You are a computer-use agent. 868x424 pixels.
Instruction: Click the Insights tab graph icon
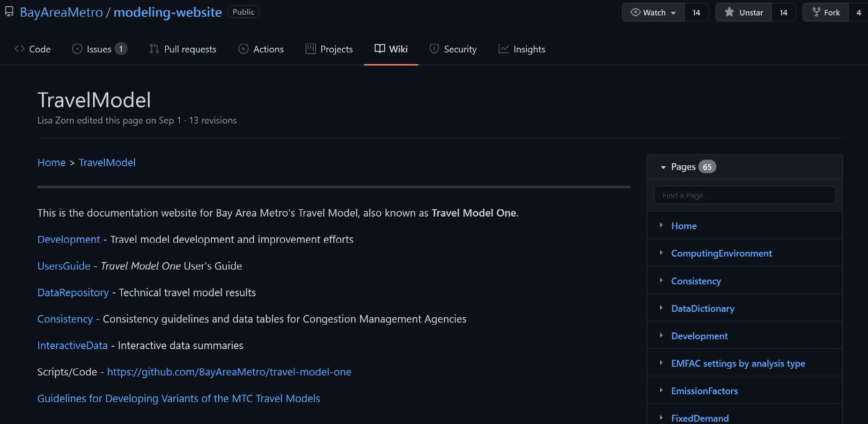(503, 49)
